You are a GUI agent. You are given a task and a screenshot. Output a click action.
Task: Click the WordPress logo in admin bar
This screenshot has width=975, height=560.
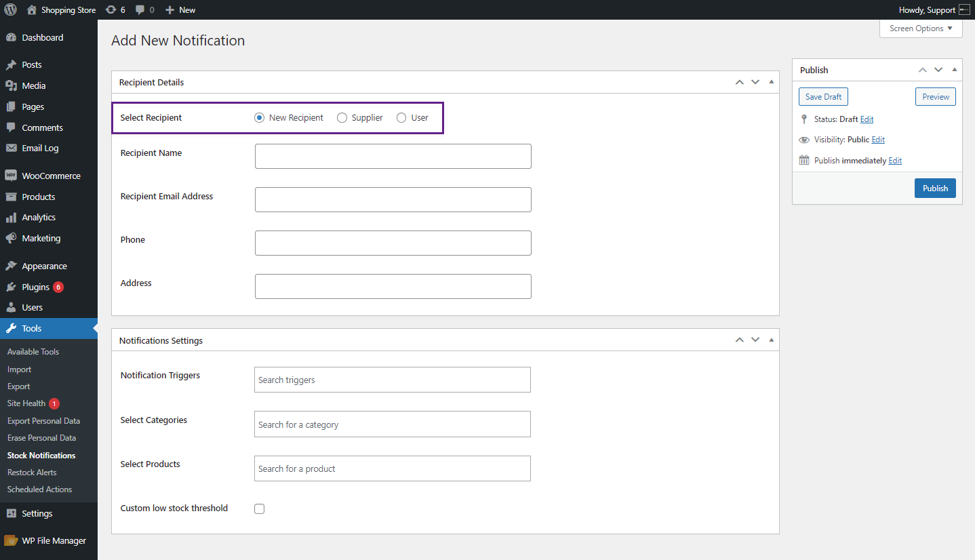11,10
